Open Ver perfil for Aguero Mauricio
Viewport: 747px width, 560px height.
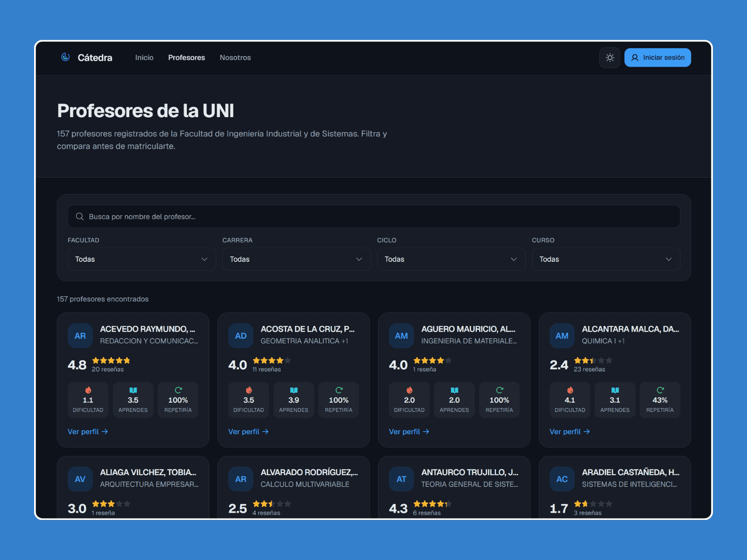[409, 432]
